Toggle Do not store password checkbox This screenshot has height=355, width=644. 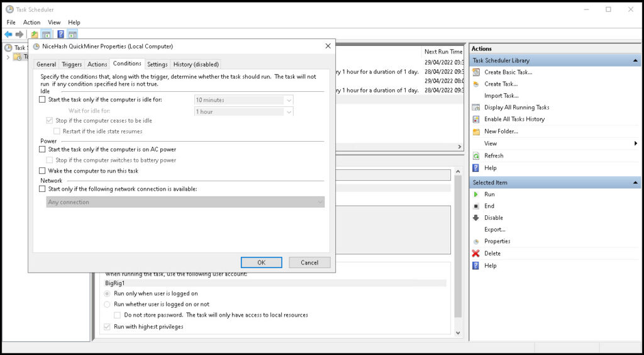click(118, 315)
